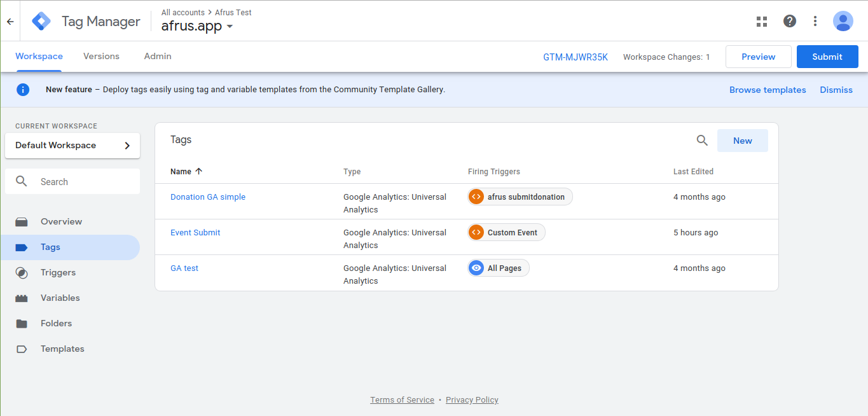
Task: Dismiss the new feature banner
Action: 836,90
